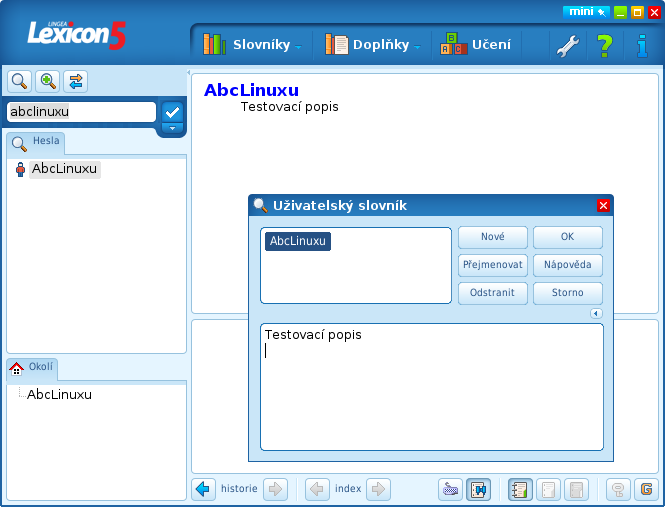Select the Okolí tab
665x507 pixels.
tap(32, 369)
